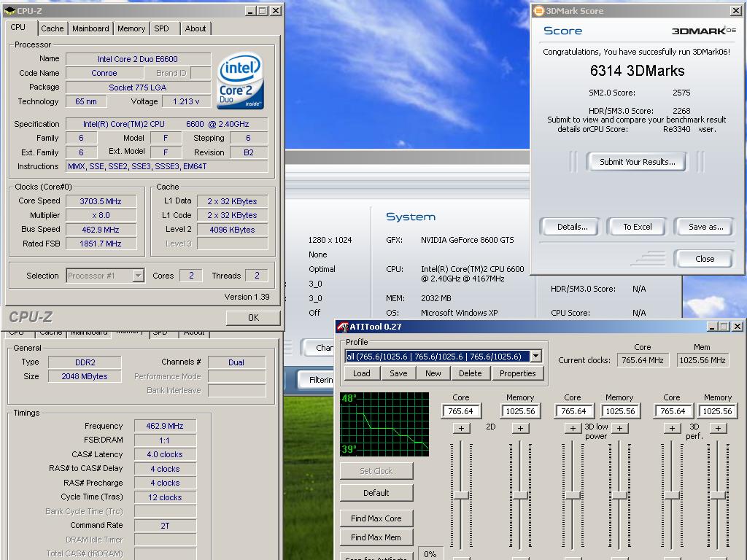747x560 pixels.
Task: Click the Voltage value 1.213 v
Action: point(186,101)
